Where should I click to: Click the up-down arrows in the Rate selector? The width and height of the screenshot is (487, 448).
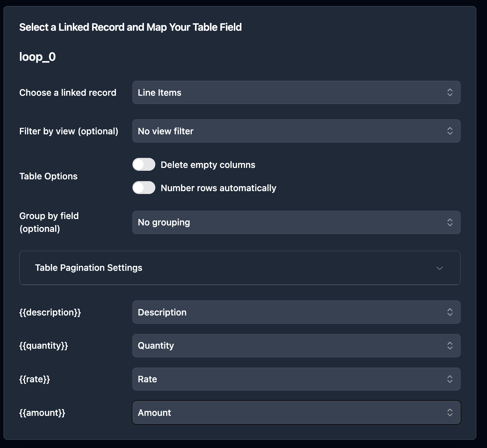[450, 379]
